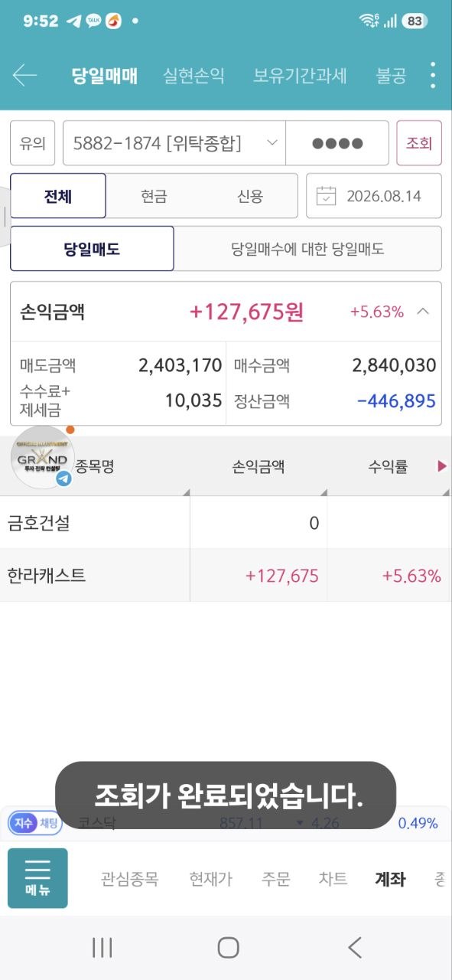This screenshot has height=980, width=452.
Task: Select the 신용 filter option
Action: [249, 196]
